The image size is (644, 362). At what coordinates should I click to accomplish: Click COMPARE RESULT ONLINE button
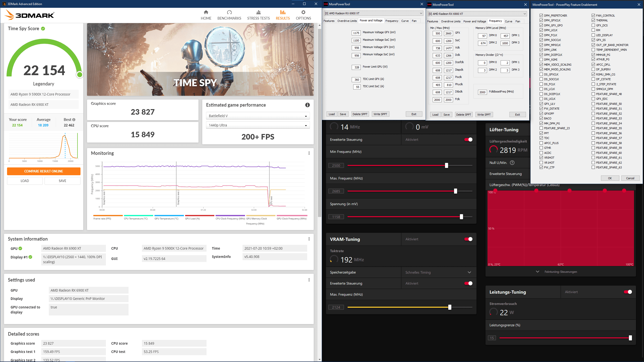44,171
